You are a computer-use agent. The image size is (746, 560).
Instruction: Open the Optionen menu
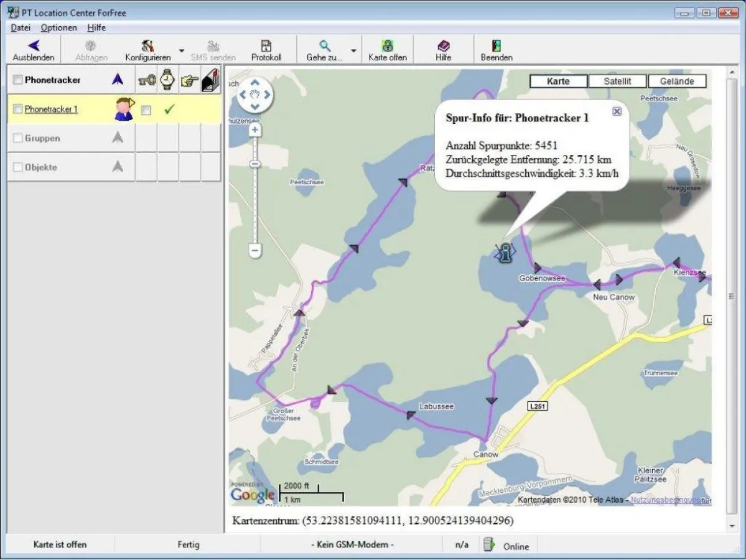(58, 27)
